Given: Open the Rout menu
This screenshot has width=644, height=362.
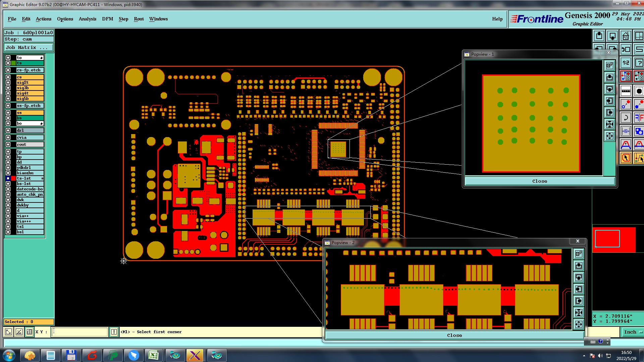Looking at the screenshot, I should [139, 19].
